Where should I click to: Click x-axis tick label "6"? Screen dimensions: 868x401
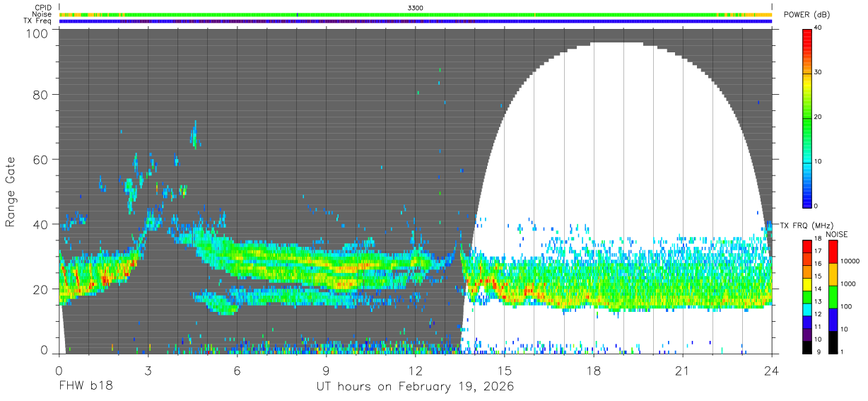(237, 371)
